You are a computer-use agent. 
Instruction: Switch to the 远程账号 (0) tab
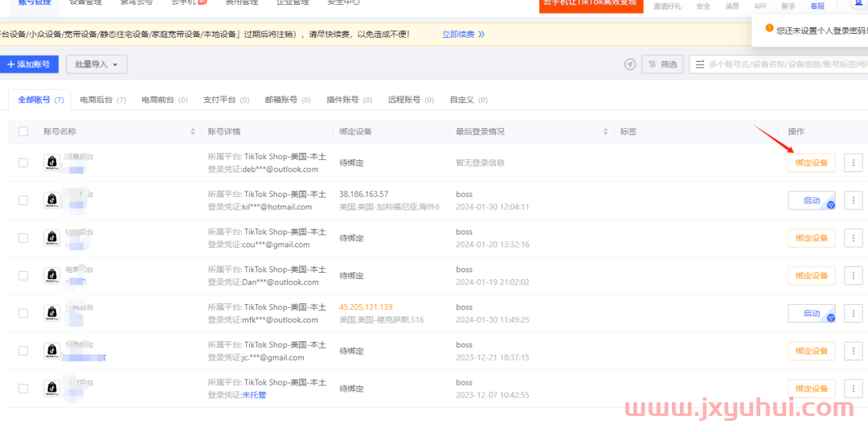tap(411, 101)
